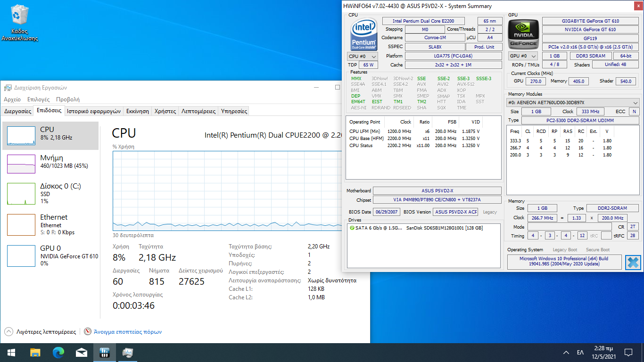Open the CPU #0 dropdown in HWiNFO
Viewport: 644px width, 362px height.
click(363, 56)
